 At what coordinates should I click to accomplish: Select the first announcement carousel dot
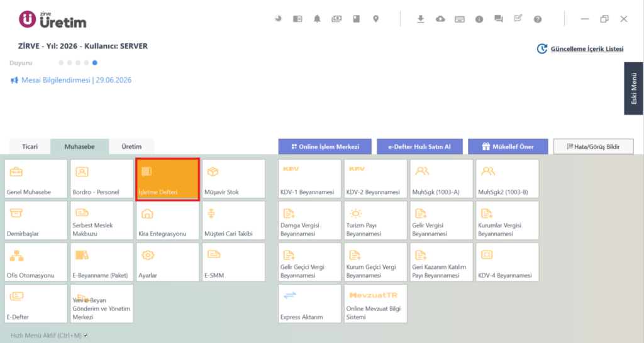click(x=61, y=63)
